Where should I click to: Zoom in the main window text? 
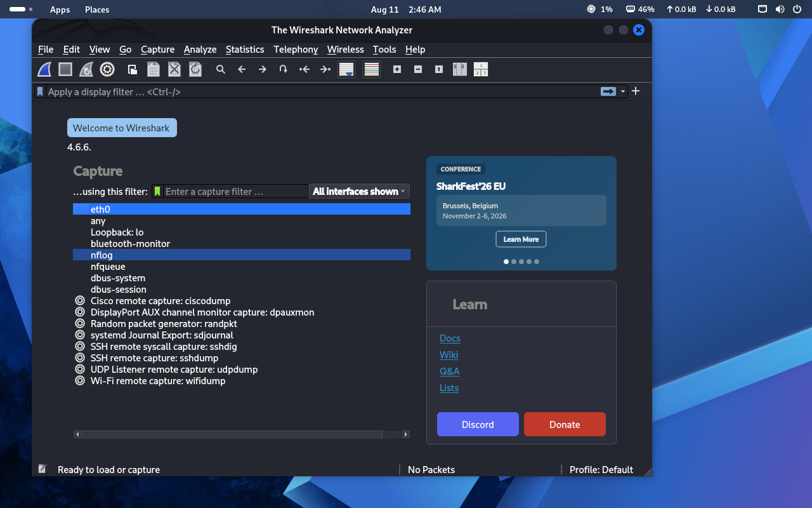click(x=397, y=69)
